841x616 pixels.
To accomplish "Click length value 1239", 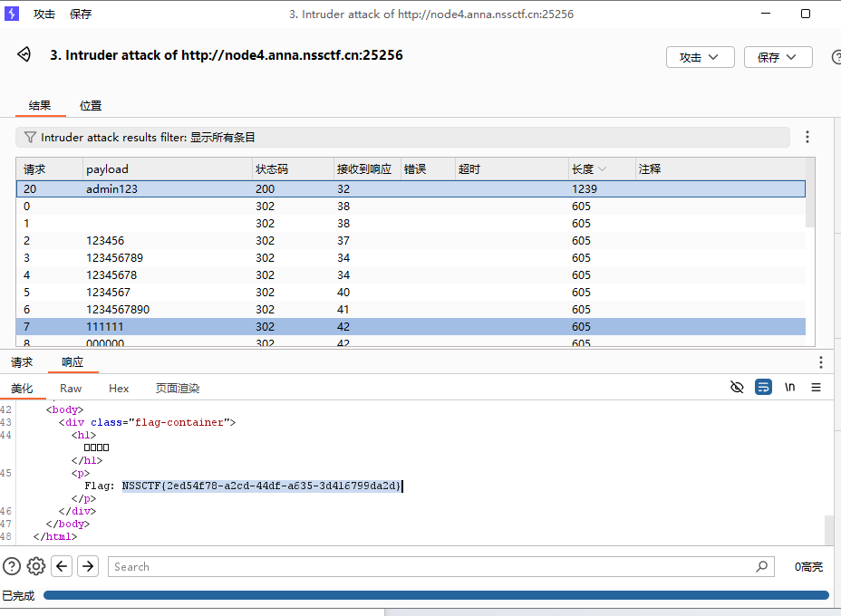I will point(585,188).
